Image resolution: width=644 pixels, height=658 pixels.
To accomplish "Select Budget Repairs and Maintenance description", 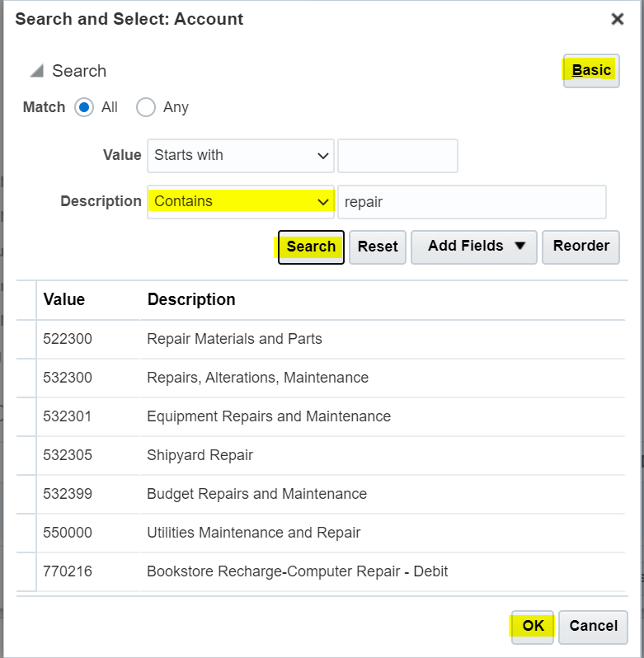I will pyautogui.click(x=256, y=494).
